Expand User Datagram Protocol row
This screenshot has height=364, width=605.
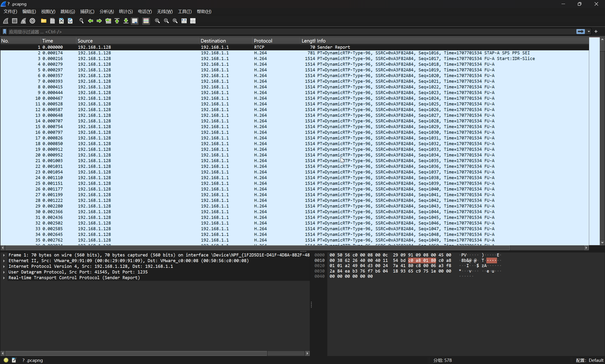[4, 272]
